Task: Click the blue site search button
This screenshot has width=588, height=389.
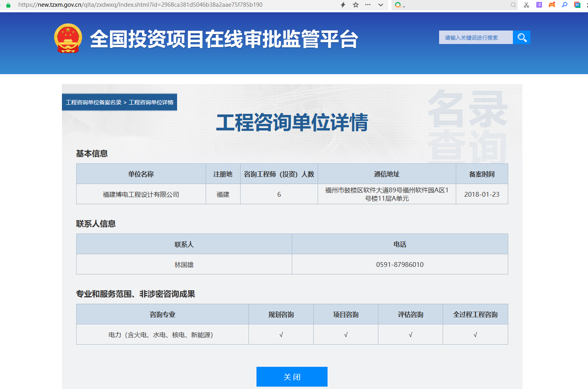Action: [522, 37]
